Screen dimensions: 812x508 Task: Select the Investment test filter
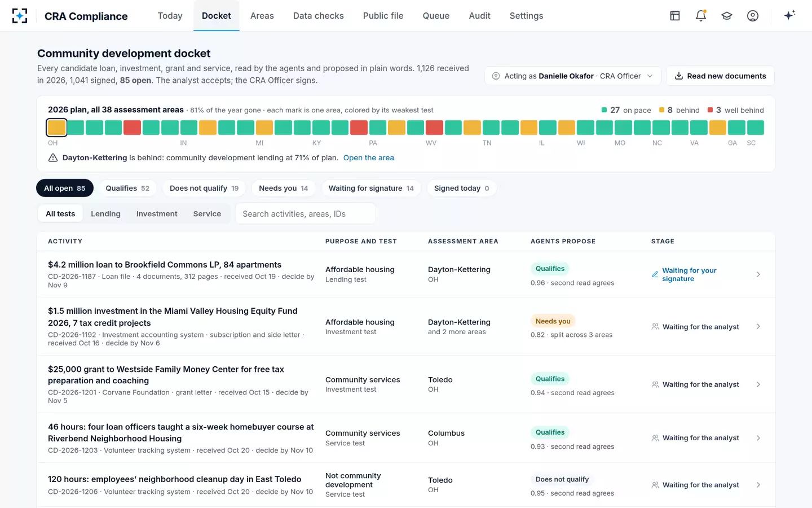pyautogui.click(x=157, y=214)
